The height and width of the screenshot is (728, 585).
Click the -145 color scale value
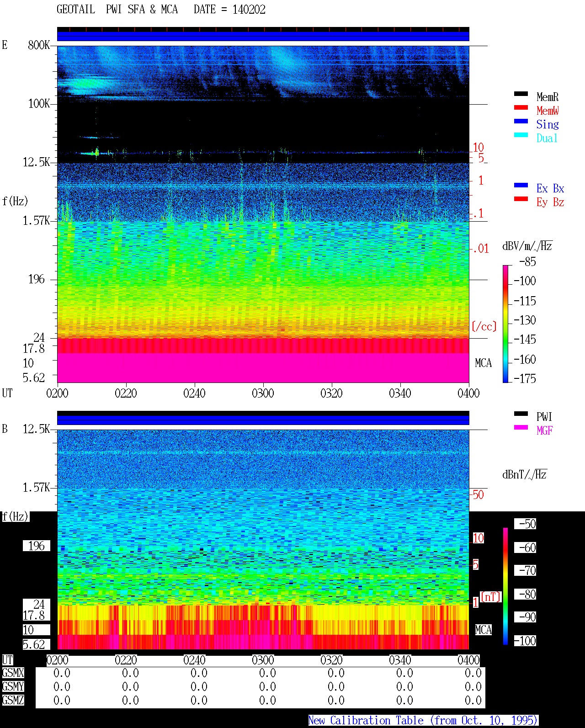coord(525,340)
